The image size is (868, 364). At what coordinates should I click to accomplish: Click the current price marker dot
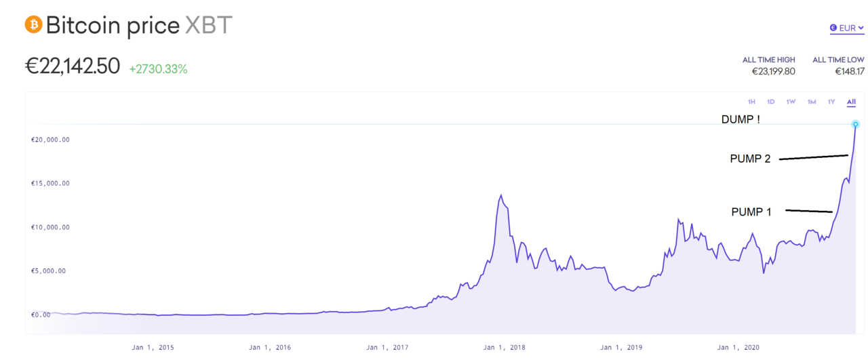pos(856,124)
